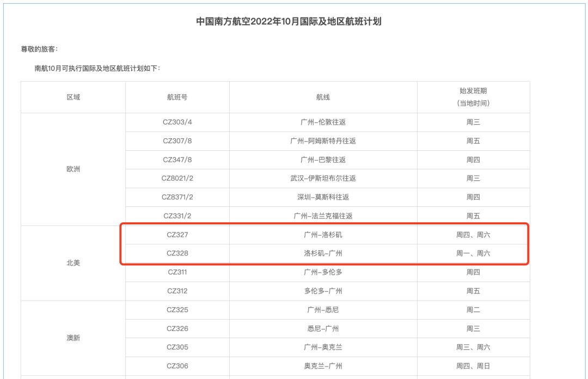Screen dimensions: 588x379
Task: Click schedule 周三、周六 for CZ305
Action: [x=473, y=347]
